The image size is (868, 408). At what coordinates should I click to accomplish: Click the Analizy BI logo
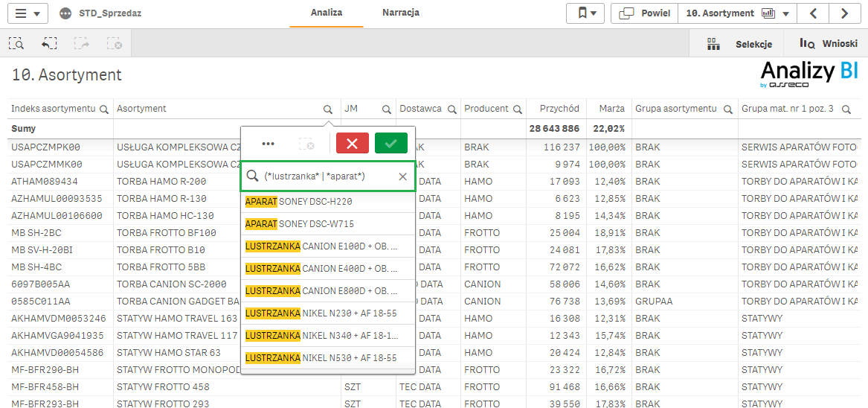point(808,74)
